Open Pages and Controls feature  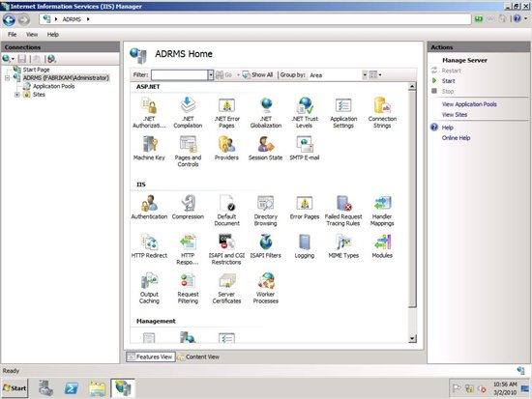[188, 151]
